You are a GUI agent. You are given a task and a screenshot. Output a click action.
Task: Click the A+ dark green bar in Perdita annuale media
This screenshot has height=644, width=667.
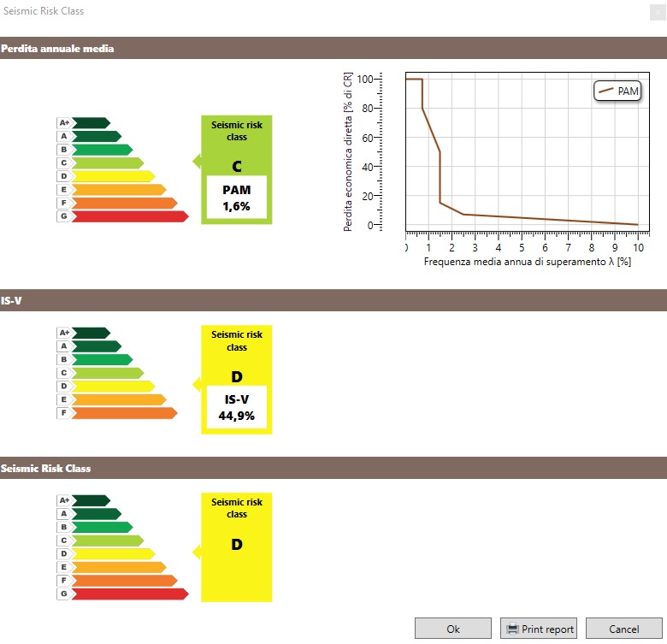tap(91, 123)
